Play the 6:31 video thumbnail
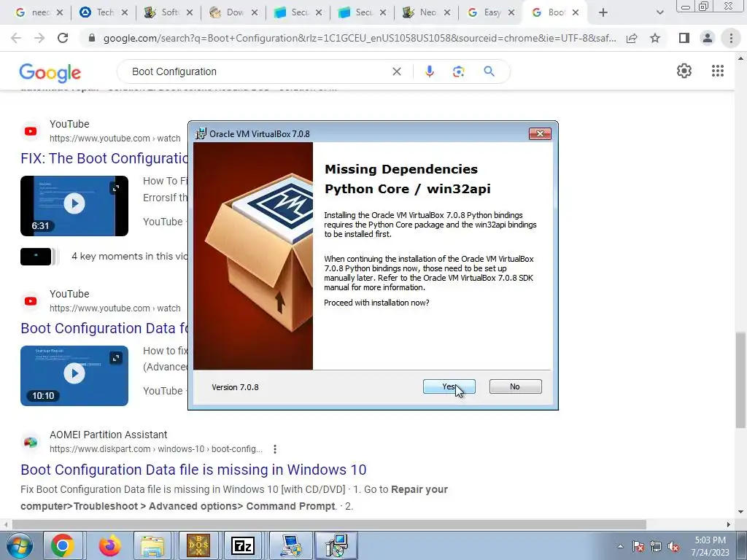This screenshot has width=747, height=560. (74, 206)
